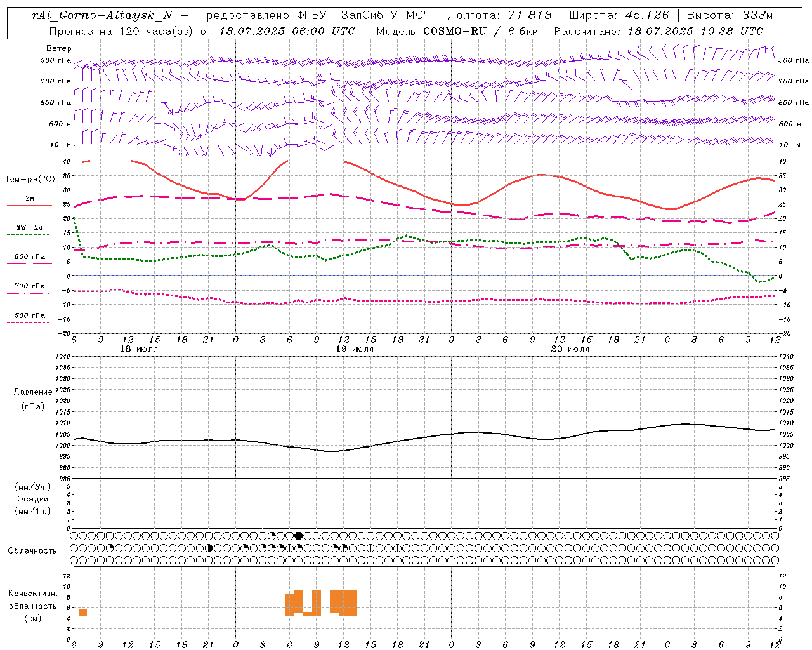This screenshot has height=650, width=812.
Task: Click the Облачность row label
Action: point(32,551)
